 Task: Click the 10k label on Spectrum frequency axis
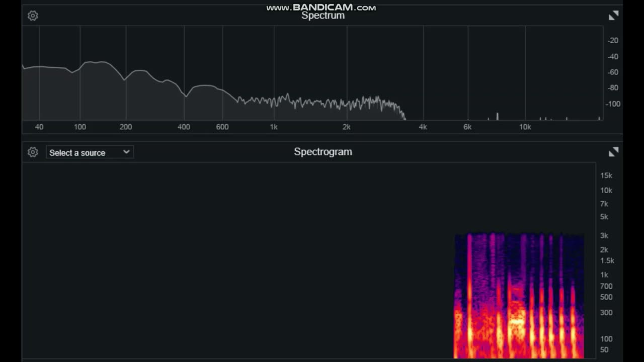click(x=525, y=127)
